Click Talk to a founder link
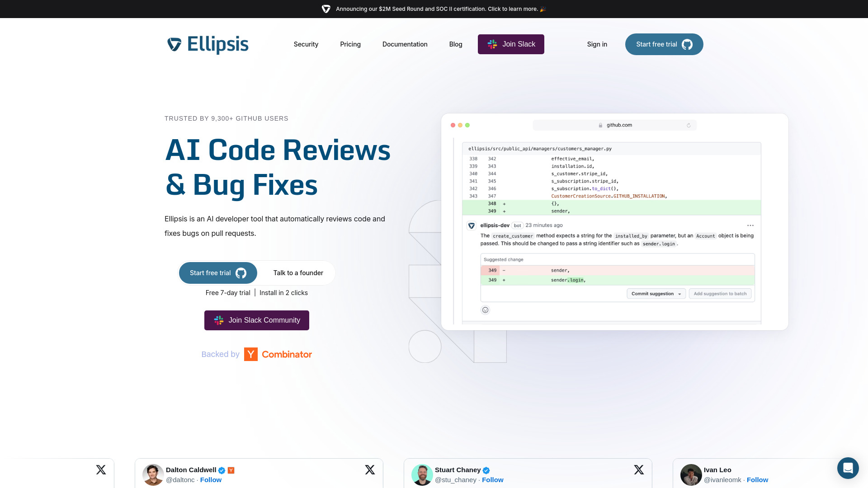Image resolution: width=868 pixels, height=488 pixels. point(298,273)
